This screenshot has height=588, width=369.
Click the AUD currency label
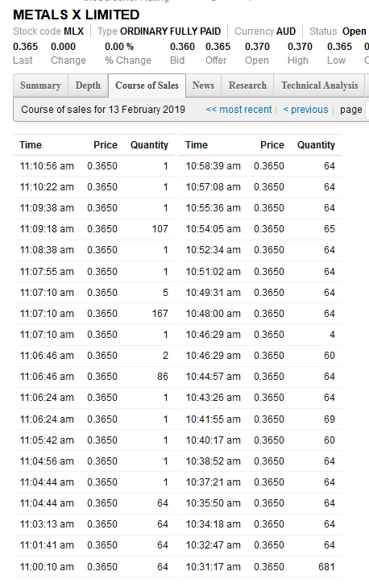point(286,31)
